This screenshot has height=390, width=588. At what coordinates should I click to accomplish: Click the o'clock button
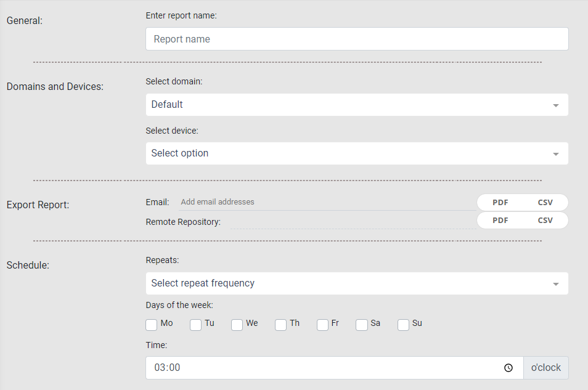(545, 367)
